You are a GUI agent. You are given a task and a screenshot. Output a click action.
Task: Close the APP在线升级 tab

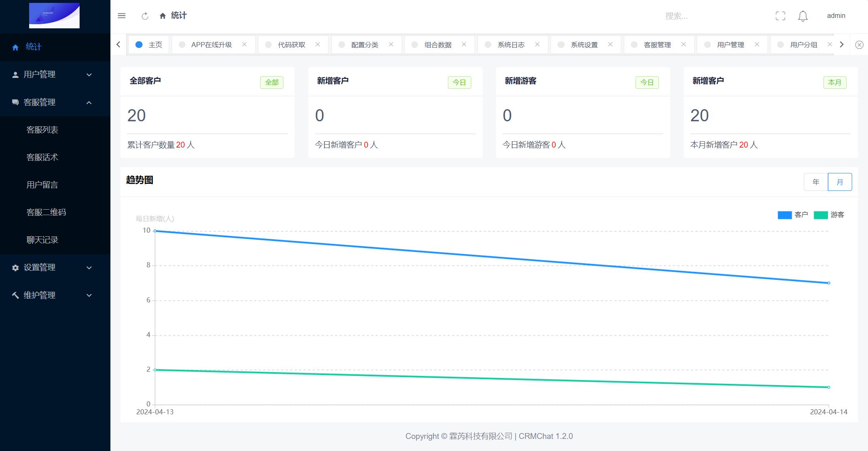coord(245,44)
